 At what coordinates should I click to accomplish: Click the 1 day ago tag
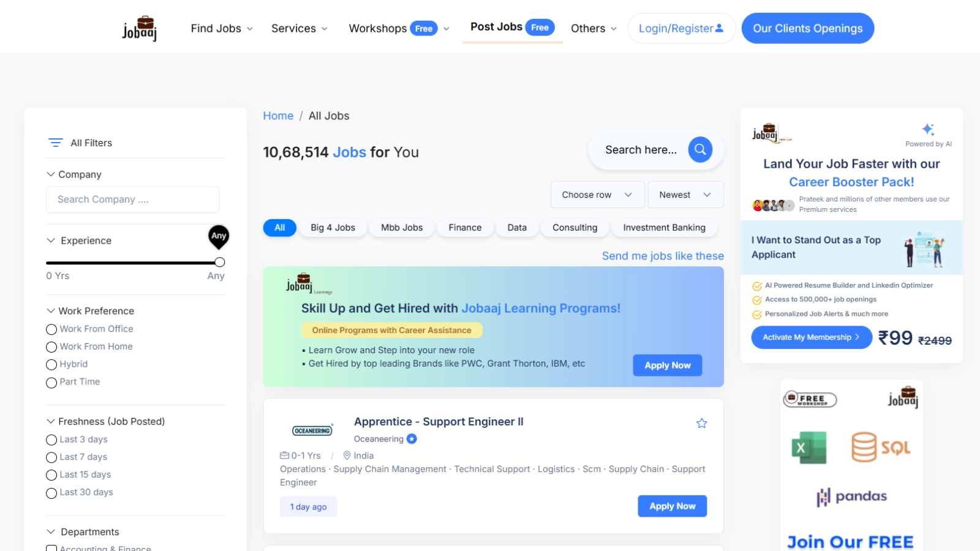[x=308, y=507]
